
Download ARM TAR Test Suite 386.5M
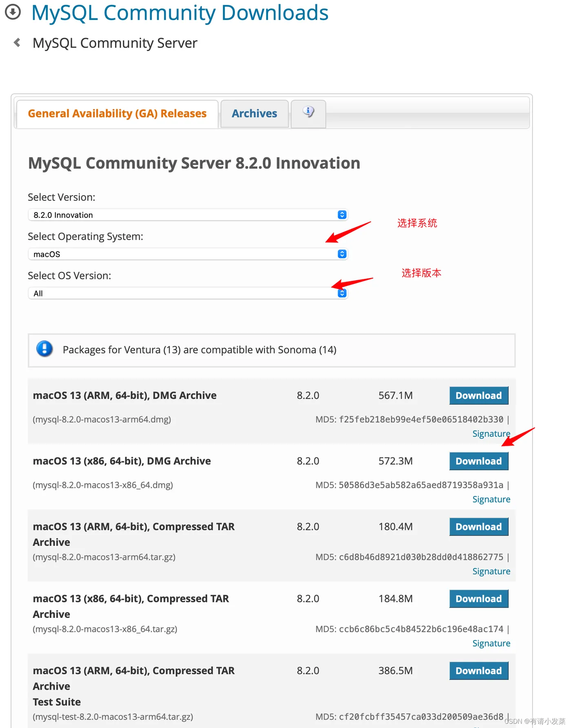pyautogui.click(x=478, y=671)
